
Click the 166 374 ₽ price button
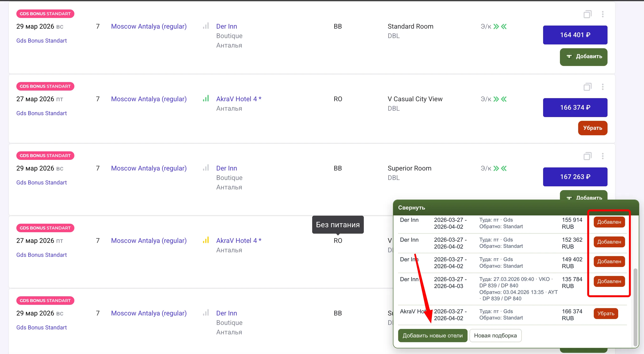tap(575, 108)
